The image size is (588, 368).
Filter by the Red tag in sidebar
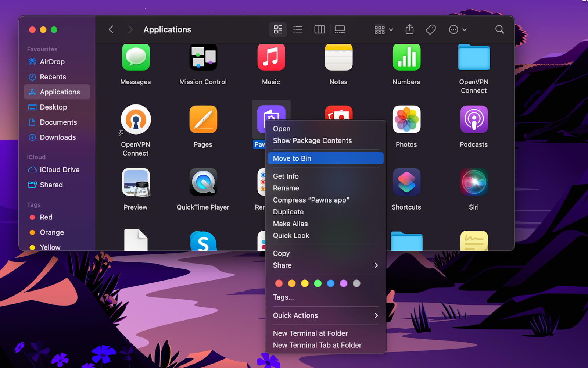coord(57,217)
